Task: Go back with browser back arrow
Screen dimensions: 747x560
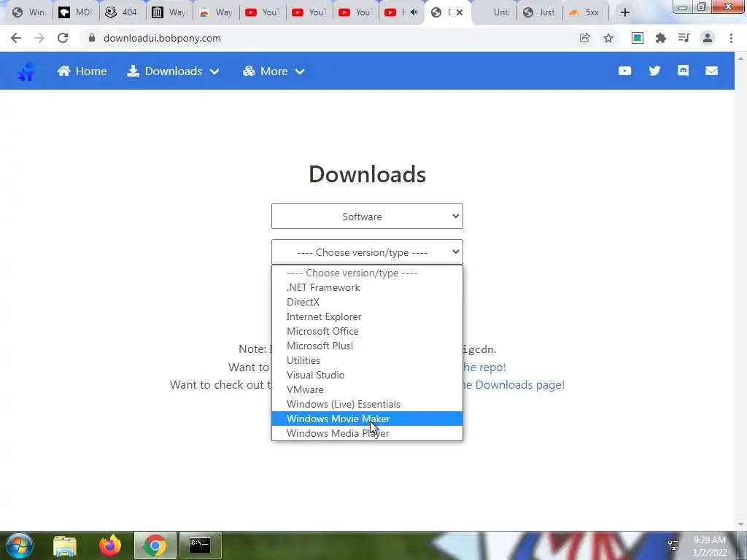Action: [x=16, y=38]
